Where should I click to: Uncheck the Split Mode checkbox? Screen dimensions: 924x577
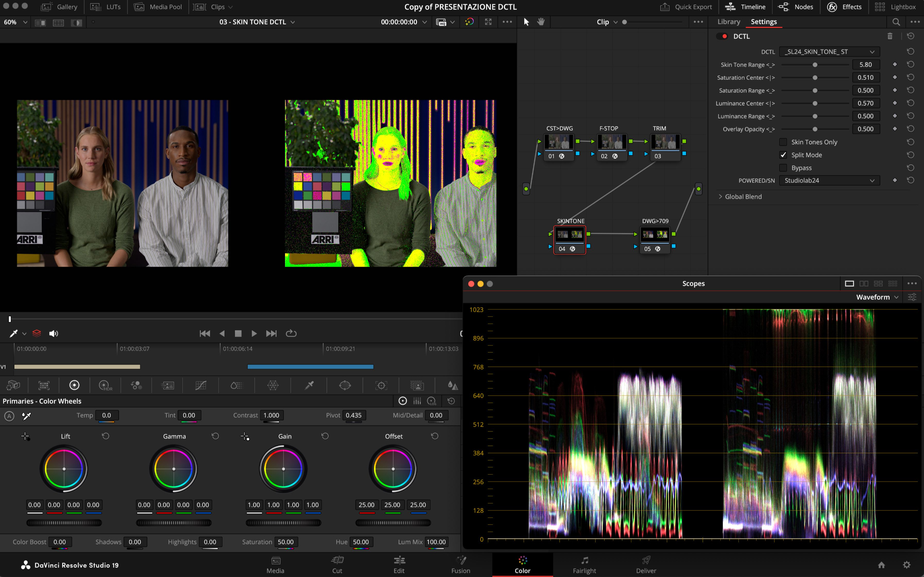coord(783,155)
